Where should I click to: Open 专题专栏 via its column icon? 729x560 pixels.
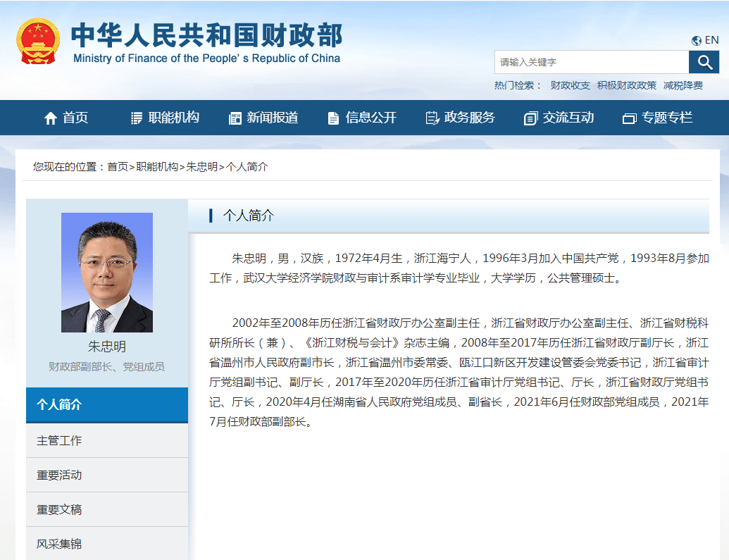[x=628, y=118]
